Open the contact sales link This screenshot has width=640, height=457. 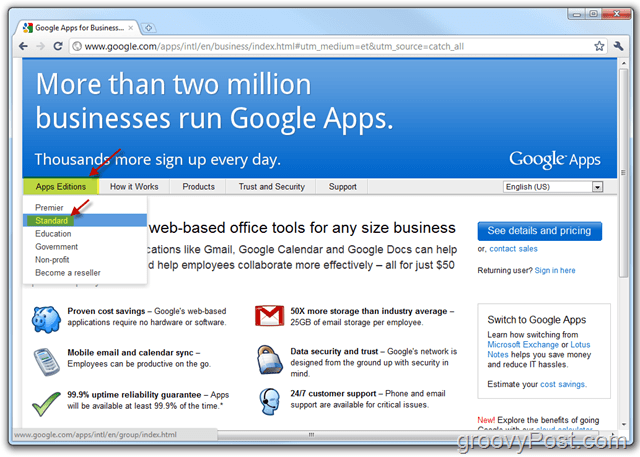tap(513, 249)
